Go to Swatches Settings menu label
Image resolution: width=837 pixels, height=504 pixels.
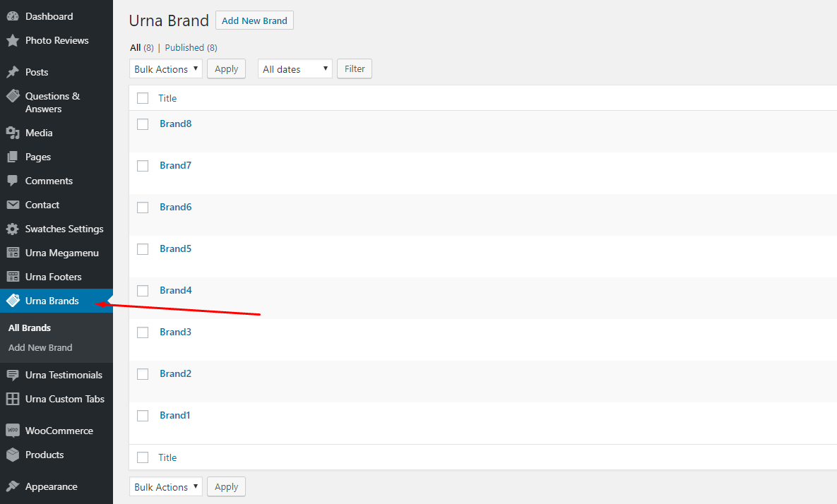tap(64, 229)
